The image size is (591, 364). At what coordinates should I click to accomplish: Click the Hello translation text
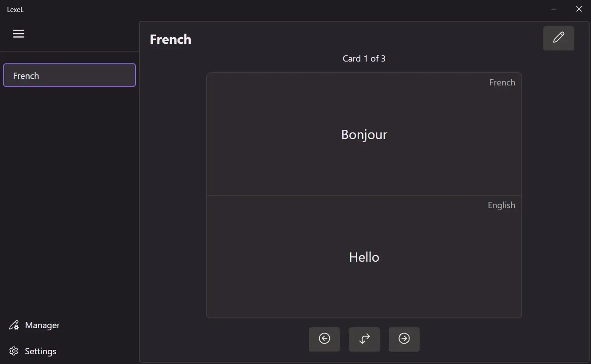point(364,257)
